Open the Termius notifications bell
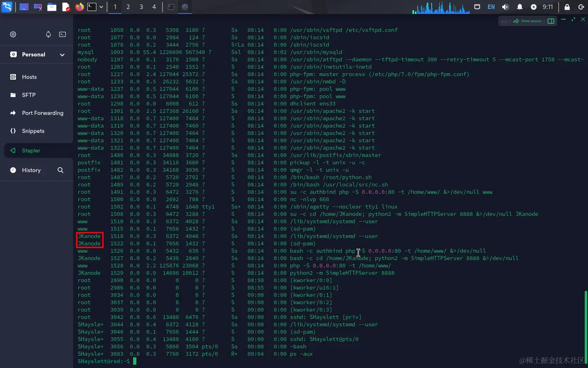 pyautogui.click(x=48, y=34)
